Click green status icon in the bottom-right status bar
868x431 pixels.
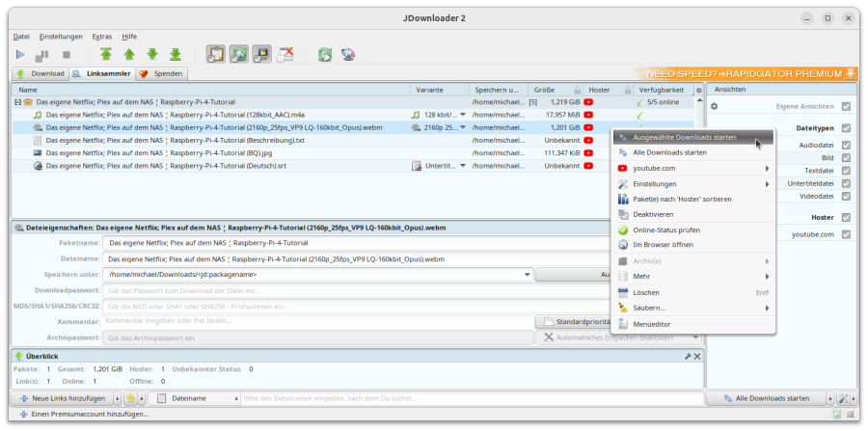(x=837, y=414)
